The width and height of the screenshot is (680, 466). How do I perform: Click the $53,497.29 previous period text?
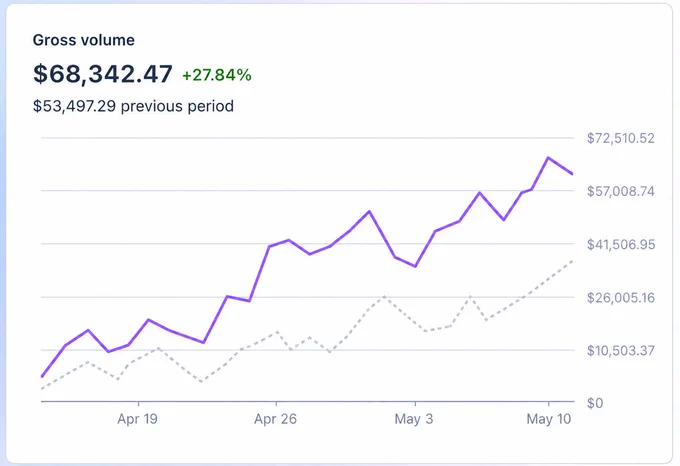(x=133, y=106)
